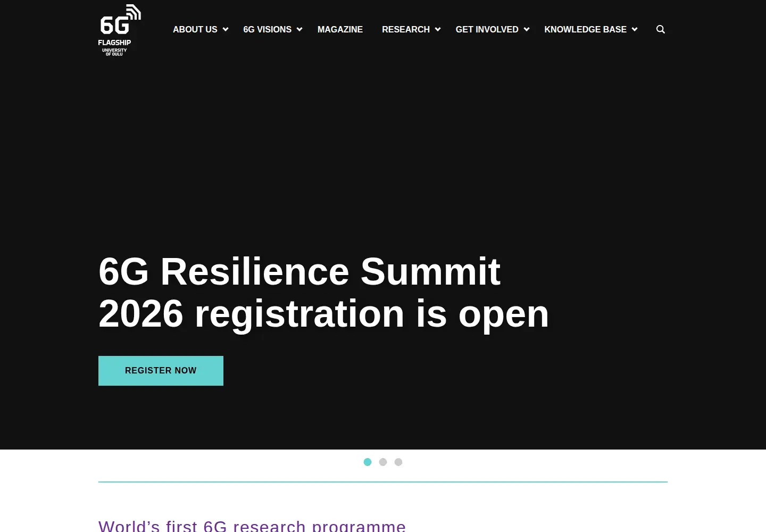Click the Register Now button
The height and width of the screenshot is (532, 766).
(161, 371)
